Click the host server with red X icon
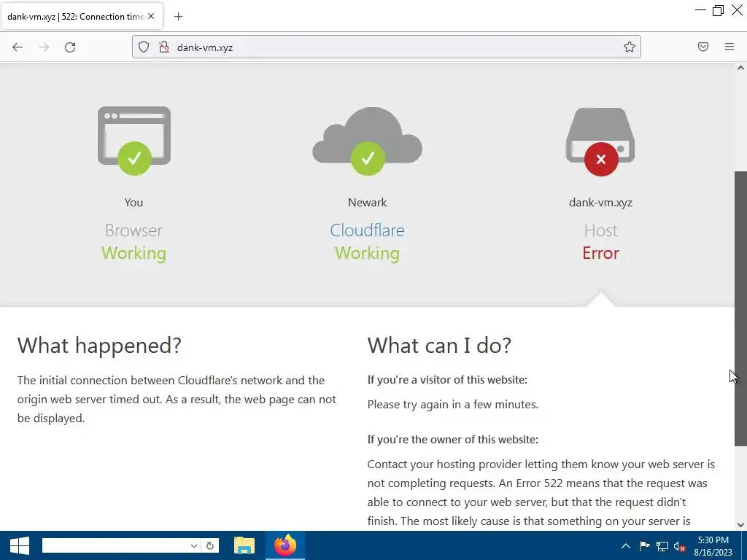This screenshot has height=560, width=747. click(600, 141)
